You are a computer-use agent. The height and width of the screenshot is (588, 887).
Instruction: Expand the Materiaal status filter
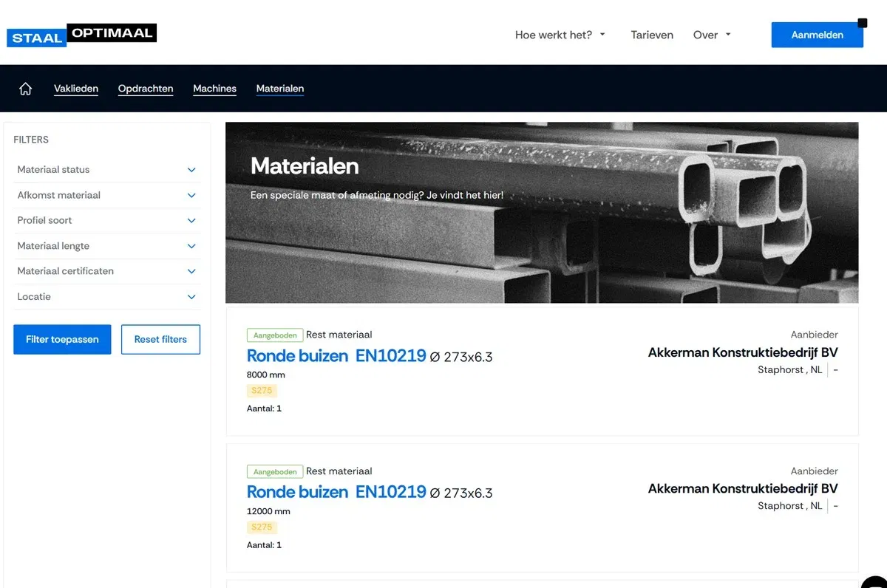point(106,169)
